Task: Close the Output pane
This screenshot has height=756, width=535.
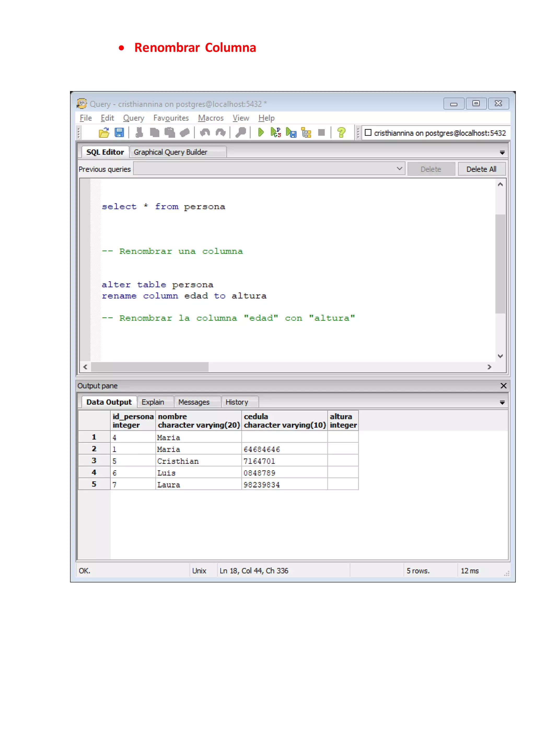Action: point(503,386)
